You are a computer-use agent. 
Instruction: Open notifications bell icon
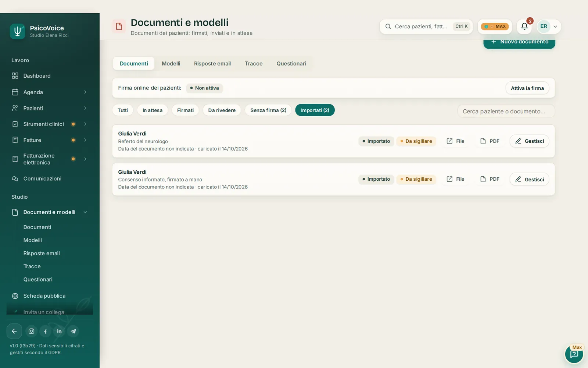click(x=524, y=26)
